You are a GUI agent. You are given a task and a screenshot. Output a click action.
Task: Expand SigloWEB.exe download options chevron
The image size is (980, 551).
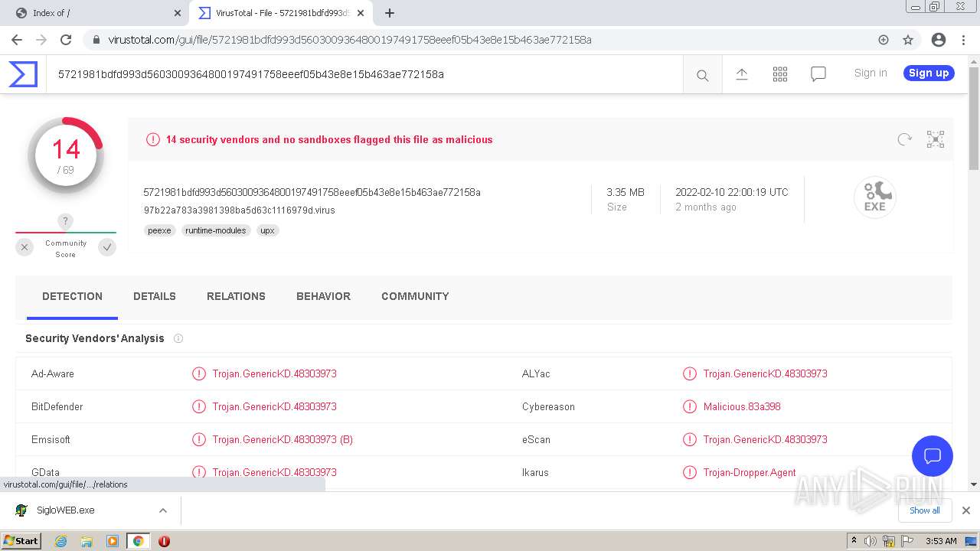tap(162, 510)
